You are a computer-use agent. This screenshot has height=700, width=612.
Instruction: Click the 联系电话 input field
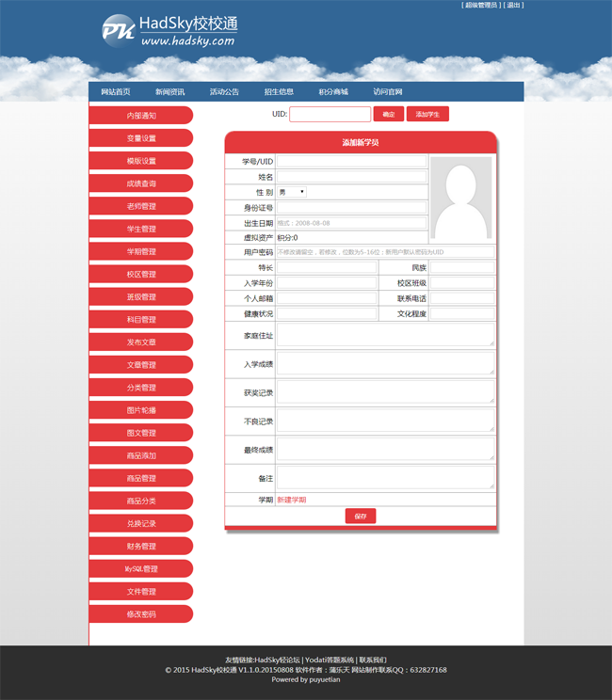click(462, 298)
